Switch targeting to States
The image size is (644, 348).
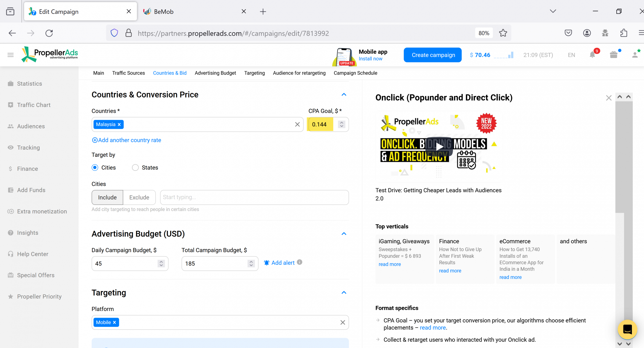136,167
